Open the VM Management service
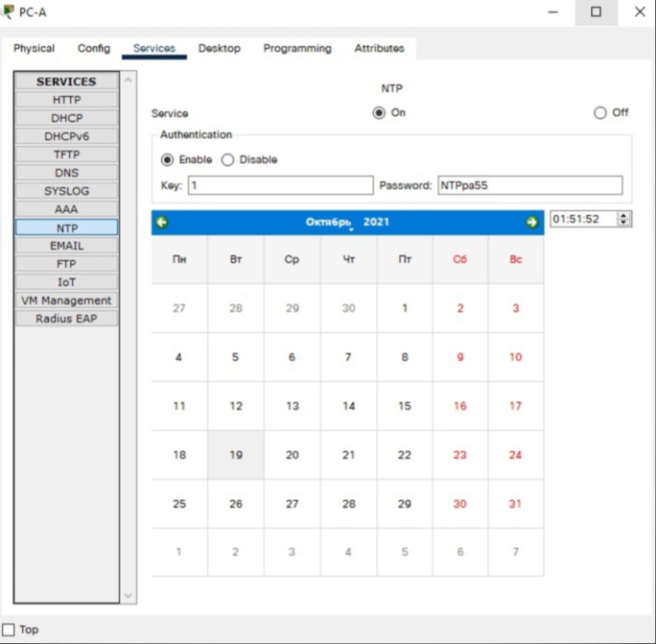The height and width of the screenshot is (644, 656). [66, 300]
